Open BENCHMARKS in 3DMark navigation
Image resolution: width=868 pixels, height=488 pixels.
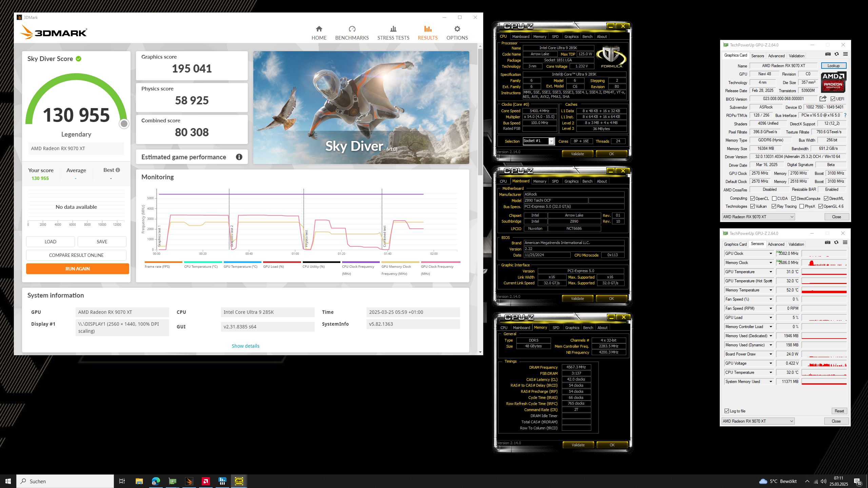(352, 33)
